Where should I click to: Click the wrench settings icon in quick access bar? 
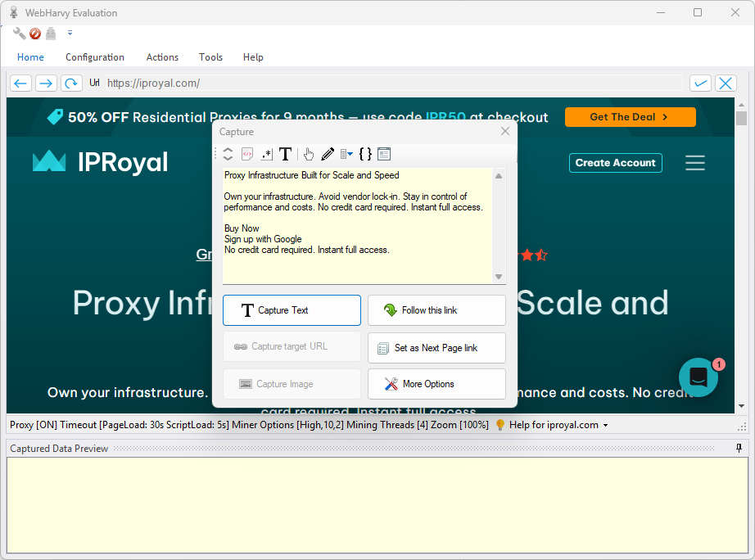tap(19, 34)
